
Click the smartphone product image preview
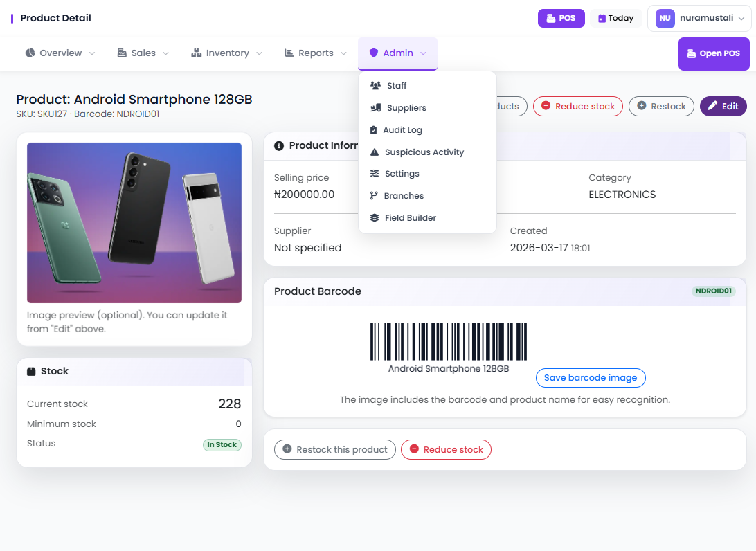pyautogui.click(x=134, y=223)
